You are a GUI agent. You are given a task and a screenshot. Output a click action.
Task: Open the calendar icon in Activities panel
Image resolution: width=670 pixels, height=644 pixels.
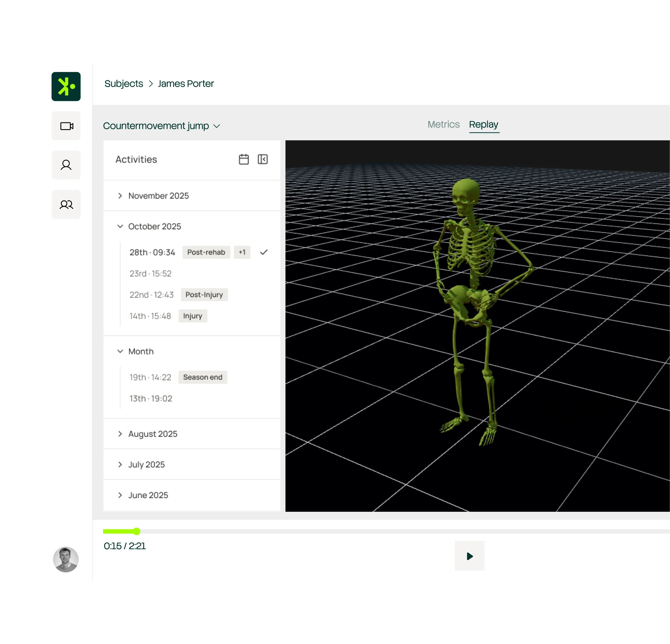[x=243, y=159]
